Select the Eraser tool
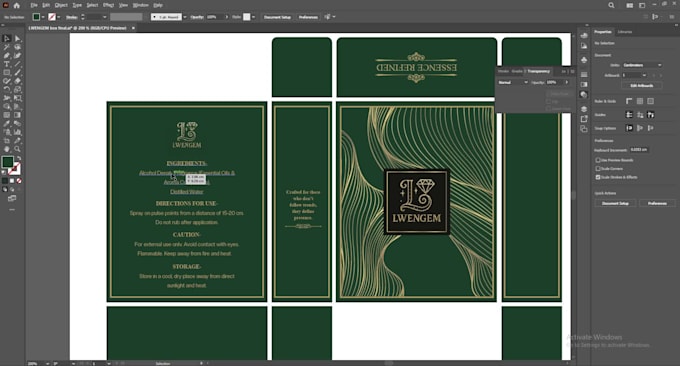 coord(17,81)
